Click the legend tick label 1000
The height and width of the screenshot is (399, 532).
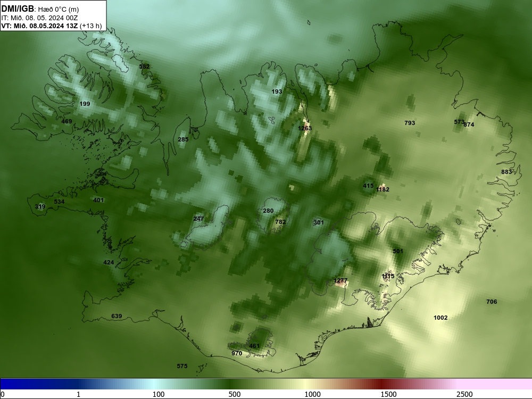point(312,394)
